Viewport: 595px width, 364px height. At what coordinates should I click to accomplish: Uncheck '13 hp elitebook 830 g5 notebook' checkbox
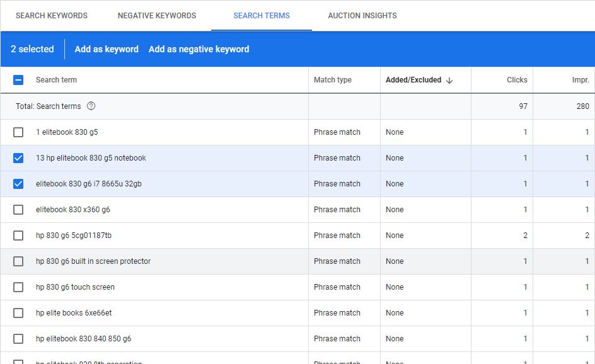[18, 158]
